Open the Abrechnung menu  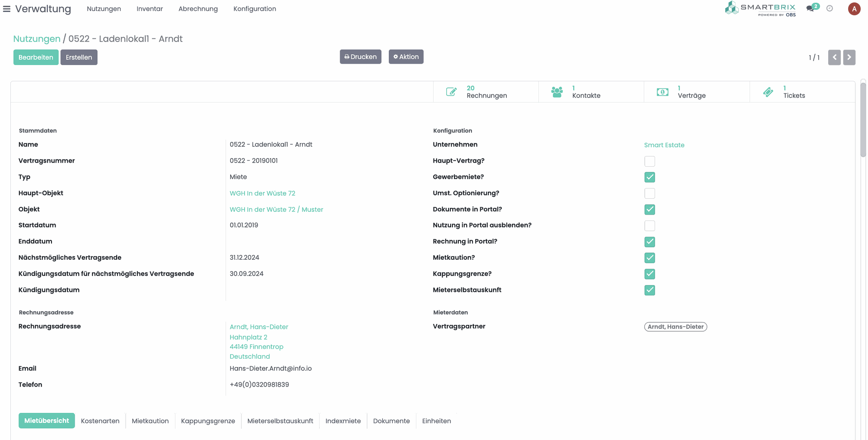coord(198,9)
